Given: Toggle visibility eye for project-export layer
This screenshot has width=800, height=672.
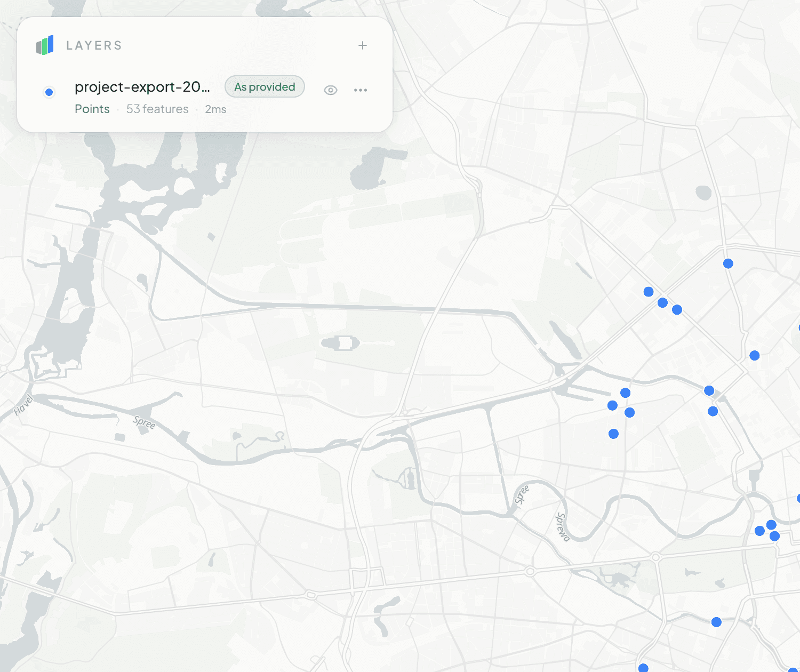Looking at the screenshot, I should tap(331, 90).
